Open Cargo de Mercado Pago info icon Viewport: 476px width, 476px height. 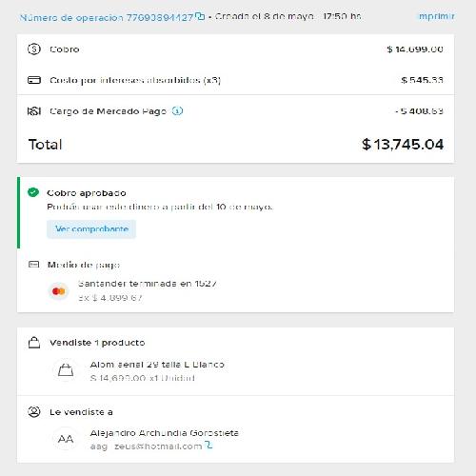[x=177, y=111]
